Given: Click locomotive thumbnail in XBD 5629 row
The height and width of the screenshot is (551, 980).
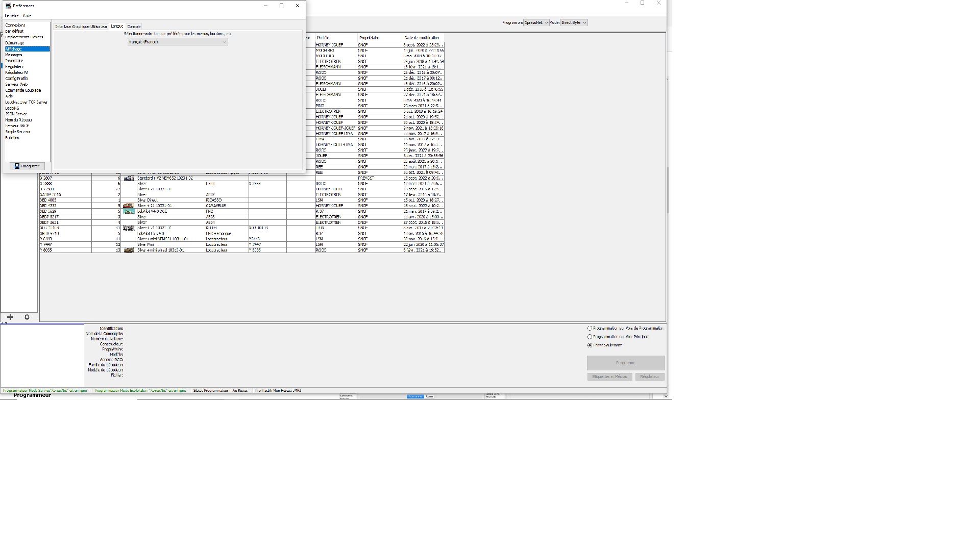Looking at the screenshot, I should (129, 211).
